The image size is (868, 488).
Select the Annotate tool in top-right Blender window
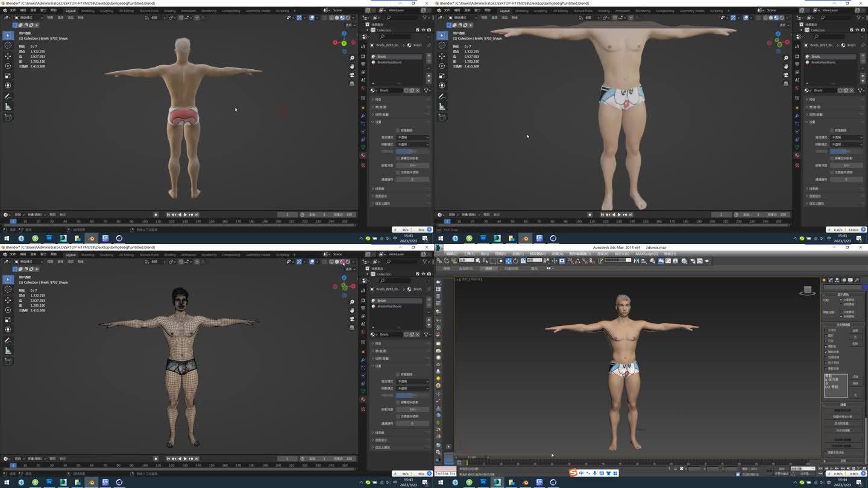(x=442, y=96)
